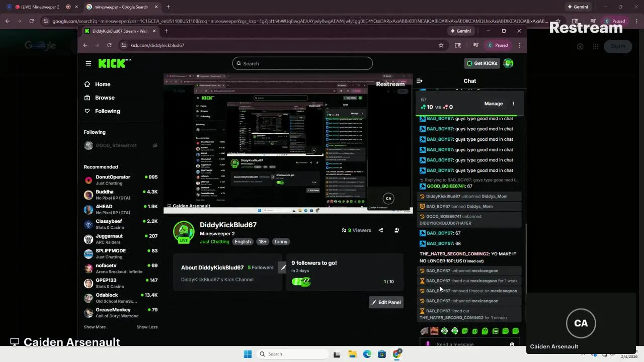Click the stream video player
Screen dimensions: 644x362
point(288,144)
